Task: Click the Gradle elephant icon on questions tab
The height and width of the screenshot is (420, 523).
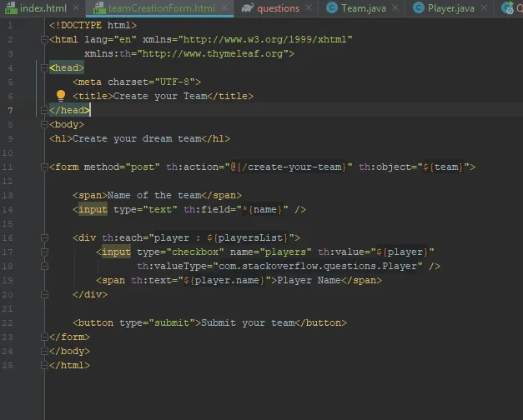Action: (x=248, y=8)
